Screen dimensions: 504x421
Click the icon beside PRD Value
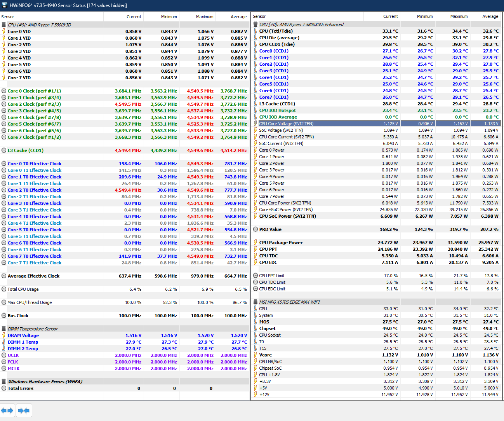[x=255, y=229]
